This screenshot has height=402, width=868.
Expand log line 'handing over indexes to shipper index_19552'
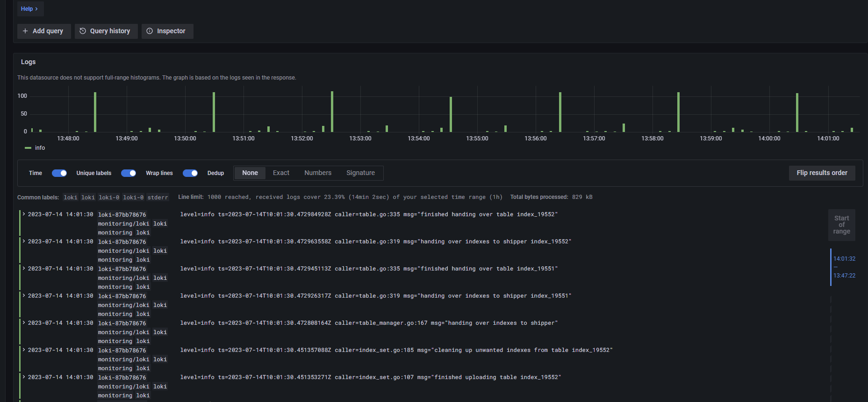(24, 241)
